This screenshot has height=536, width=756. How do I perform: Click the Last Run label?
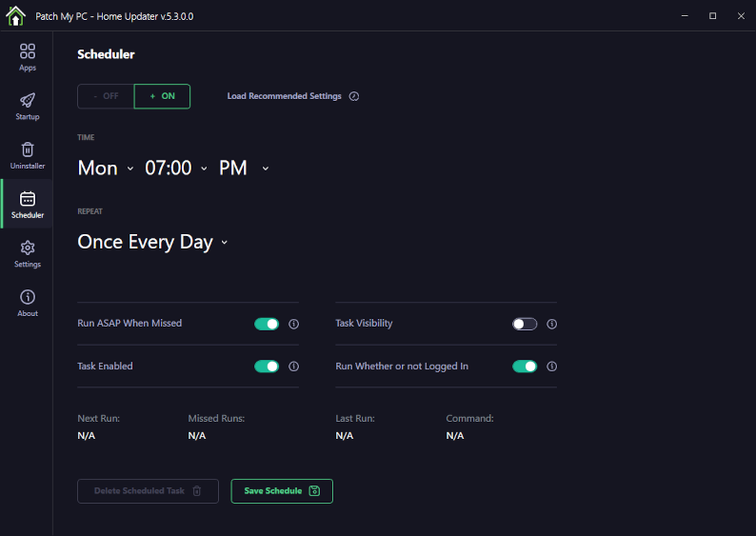pos(355,418)
